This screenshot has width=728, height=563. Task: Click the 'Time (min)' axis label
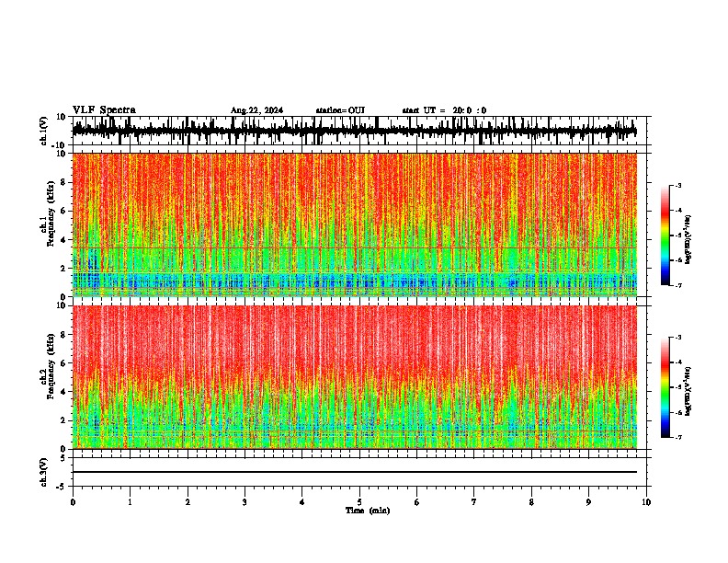click(368, 511)
